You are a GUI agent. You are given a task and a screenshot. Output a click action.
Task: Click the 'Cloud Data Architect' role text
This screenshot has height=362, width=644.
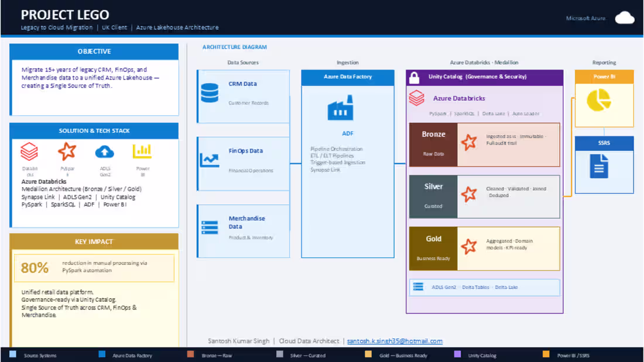pyautogui.click(x=309, y=341)
